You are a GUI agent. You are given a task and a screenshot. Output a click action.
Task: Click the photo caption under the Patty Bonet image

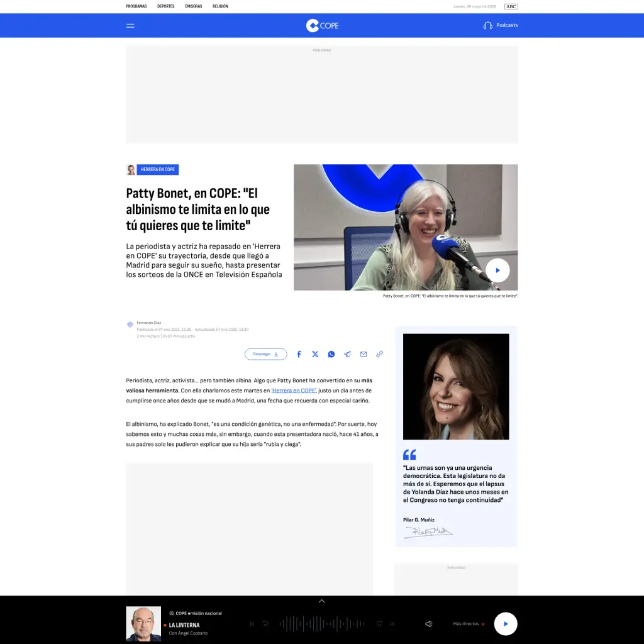pos(450,296)
